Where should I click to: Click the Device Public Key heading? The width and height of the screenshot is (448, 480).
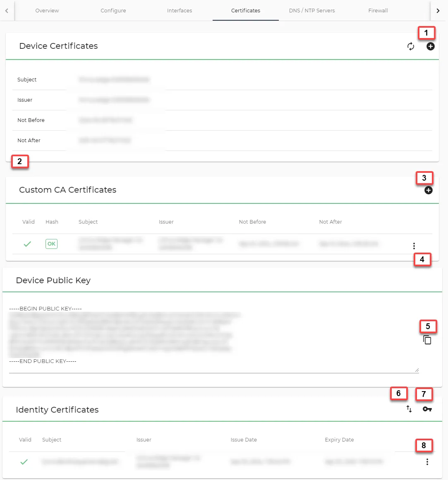[53, 280]
